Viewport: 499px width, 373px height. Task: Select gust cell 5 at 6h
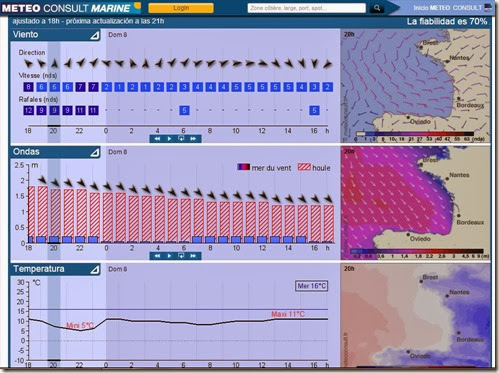click(x=184, y=110)
